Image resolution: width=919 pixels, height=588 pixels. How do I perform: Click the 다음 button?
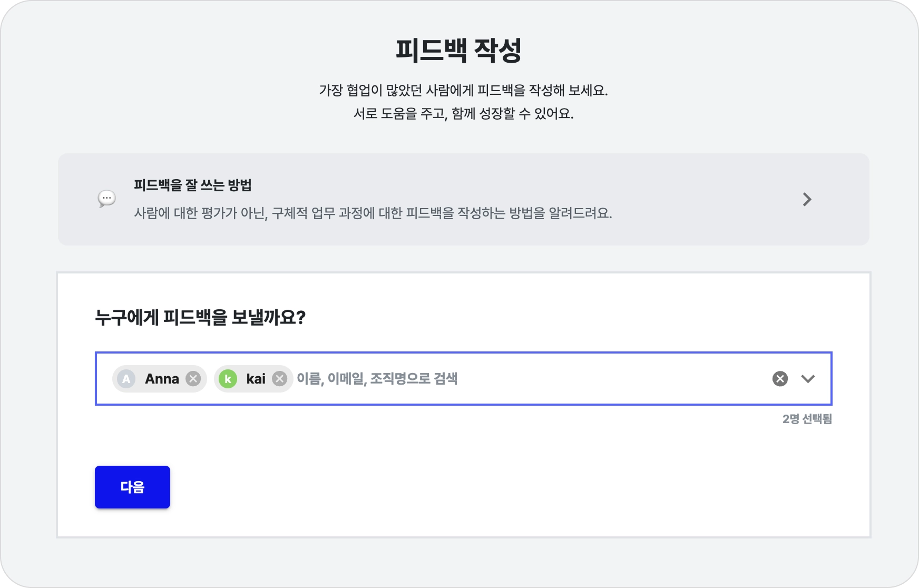(x=132, y=487)
